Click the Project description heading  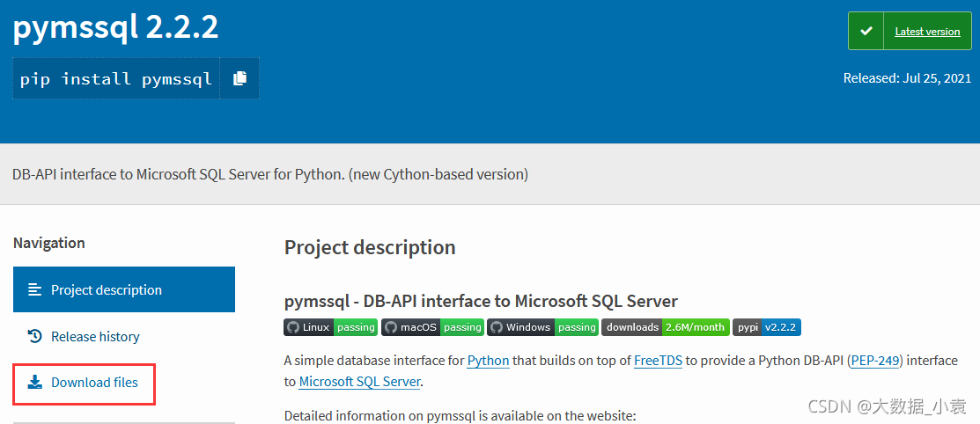click(x=370, y=247)
